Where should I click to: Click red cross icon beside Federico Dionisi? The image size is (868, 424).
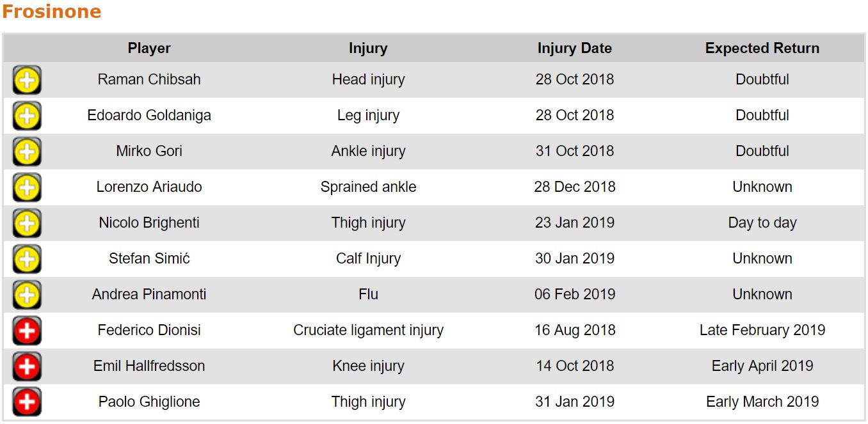click(27, 331)
